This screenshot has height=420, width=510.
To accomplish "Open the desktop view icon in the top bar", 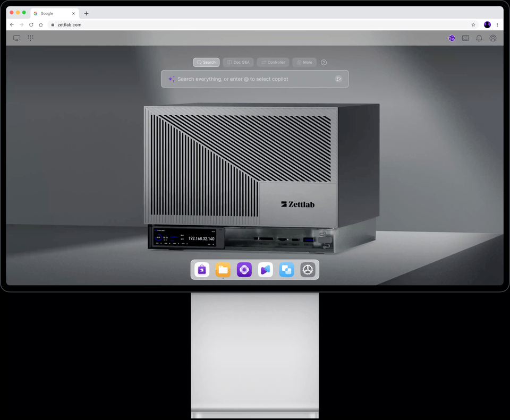I will (x=17, y=38).
